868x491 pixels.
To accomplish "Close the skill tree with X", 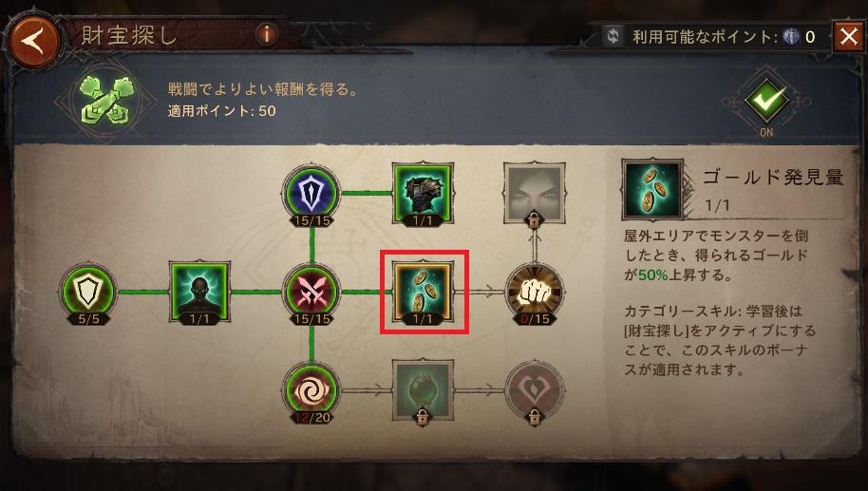I will pos(848,36).
